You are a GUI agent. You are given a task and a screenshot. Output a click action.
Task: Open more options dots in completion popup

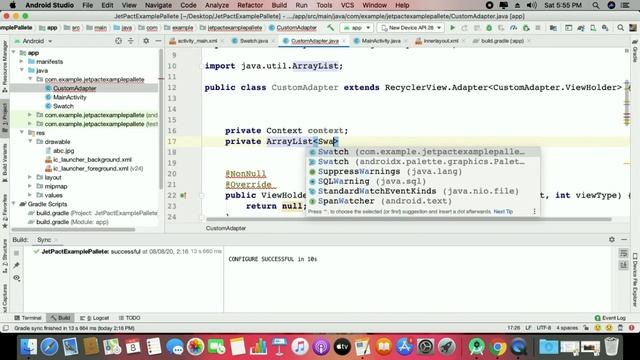(534, 211)
